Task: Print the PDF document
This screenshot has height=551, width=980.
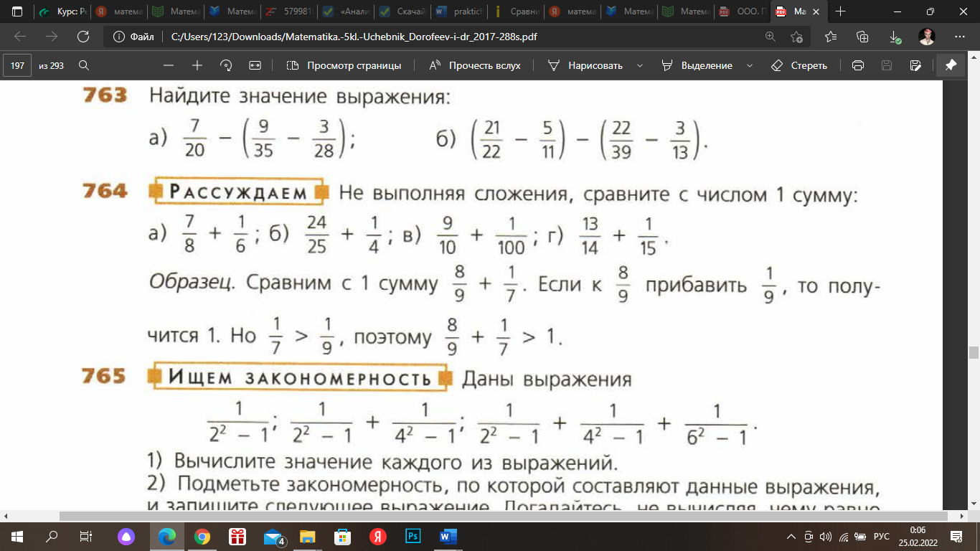Action: [857, 65]
